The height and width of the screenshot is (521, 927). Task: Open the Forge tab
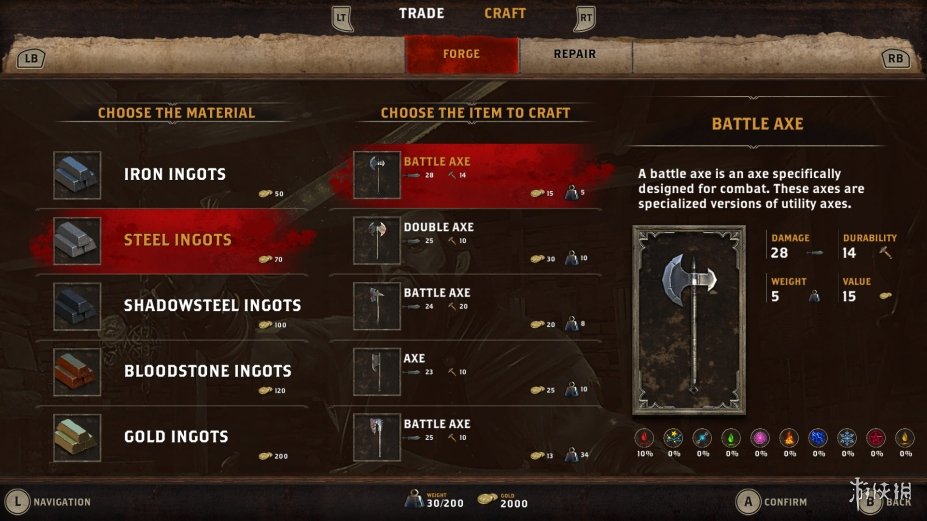[461, 54]
